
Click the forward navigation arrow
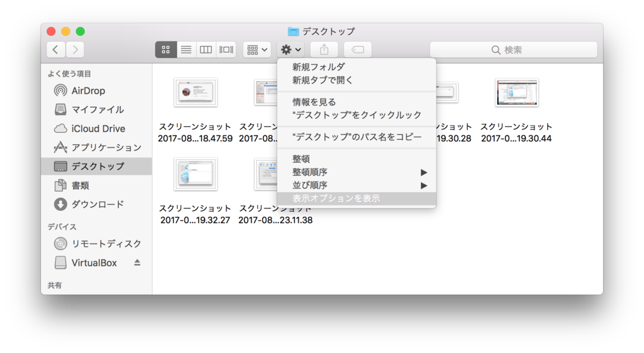pyautogui.click(x=75, y=50)
